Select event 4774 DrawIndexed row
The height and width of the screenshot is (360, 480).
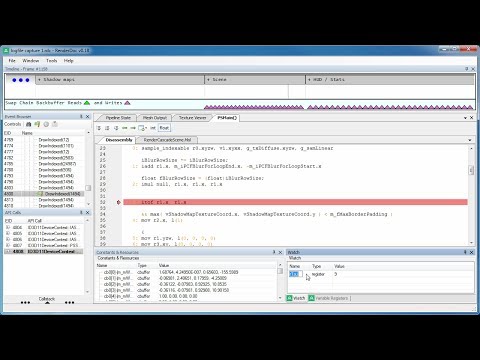click(x=43, y=146)
